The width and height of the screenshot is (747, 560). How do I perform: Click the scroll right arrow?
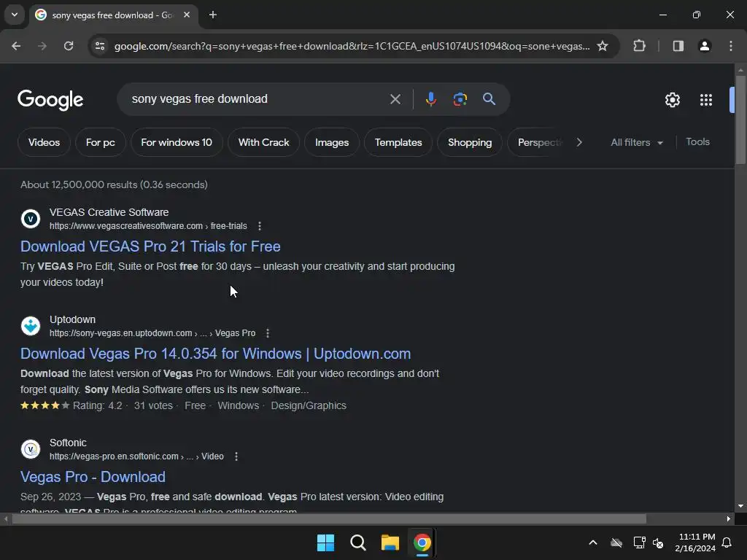coord(728,519)
